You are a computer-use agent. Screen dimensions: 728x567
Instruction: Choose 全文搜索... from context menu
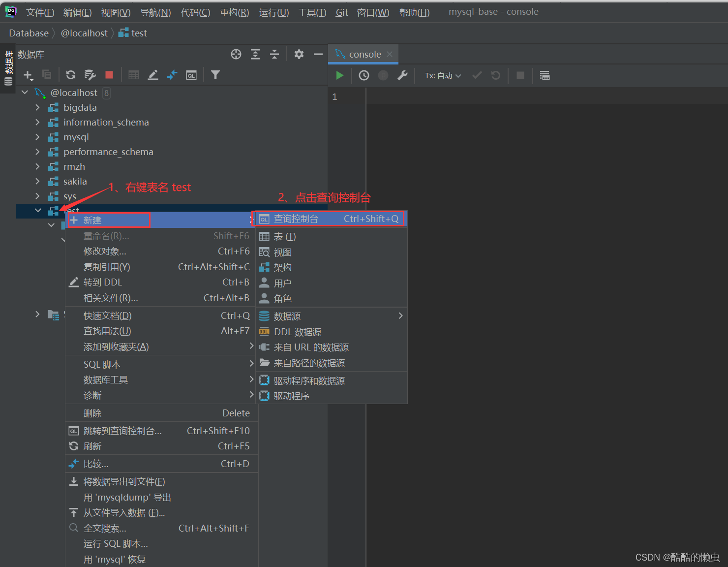tap(162, 529)
